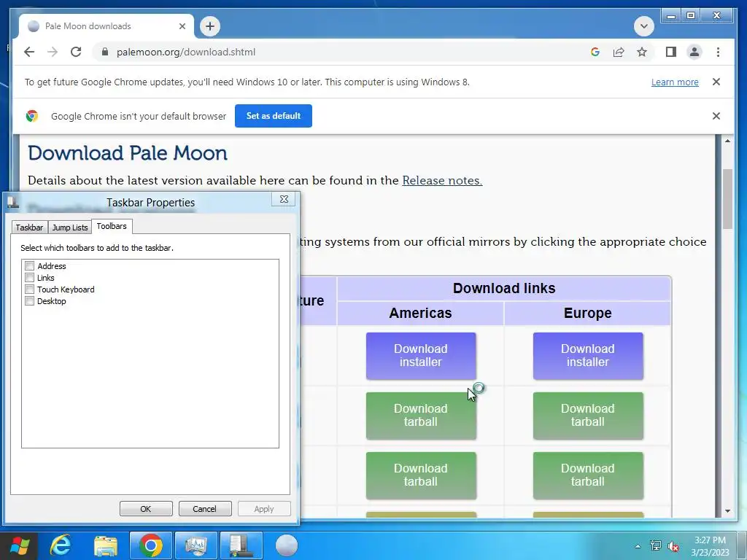The image size is (747, 560).
Task: Open Chrome profile avatar
Action: (694, 52)
